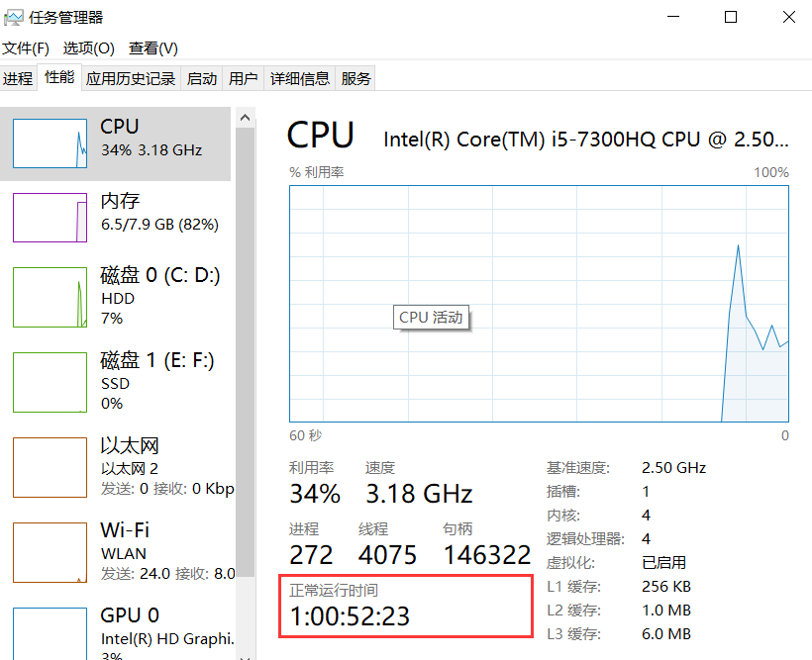Screen dimensions: 812x660
Task: Maximize the Task Manager window
Action: (731, 17)
